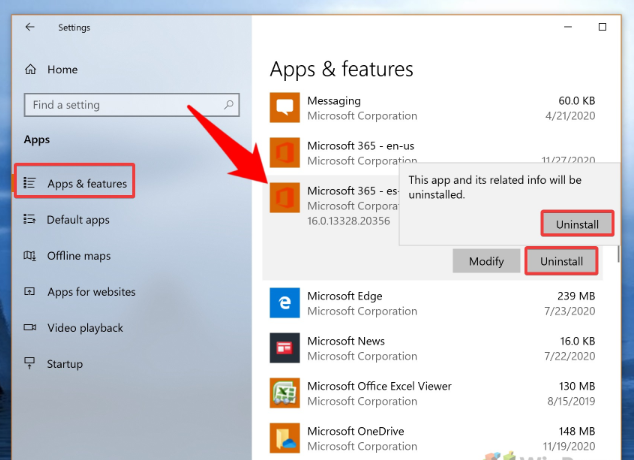The height and width of the screenshot is (460, 634).
Task: Click the 7/23/2020 Edge install date
Action: [570, 311]
